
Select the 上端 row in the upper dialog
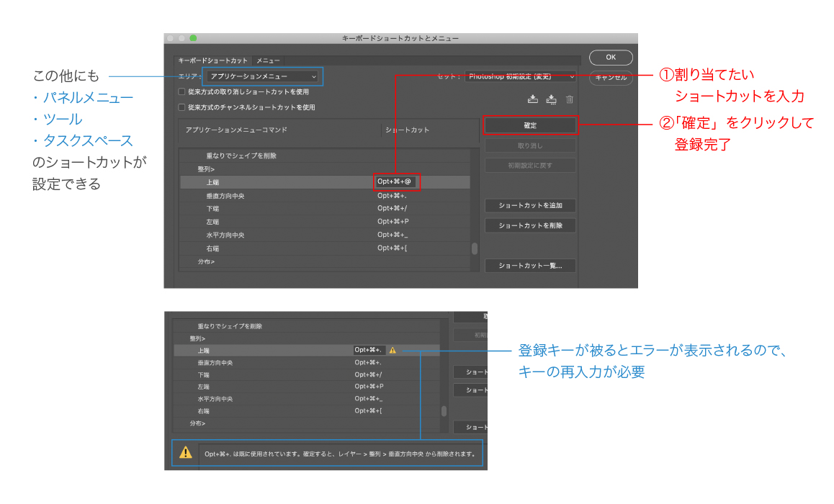[325, 182]
